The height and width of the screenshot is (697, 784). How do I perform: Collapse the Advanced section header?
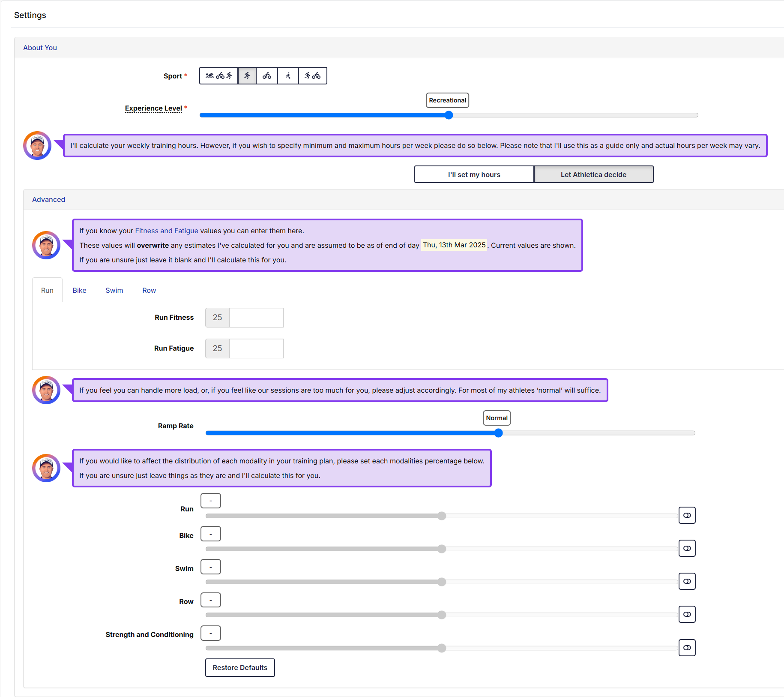[48, 199]
